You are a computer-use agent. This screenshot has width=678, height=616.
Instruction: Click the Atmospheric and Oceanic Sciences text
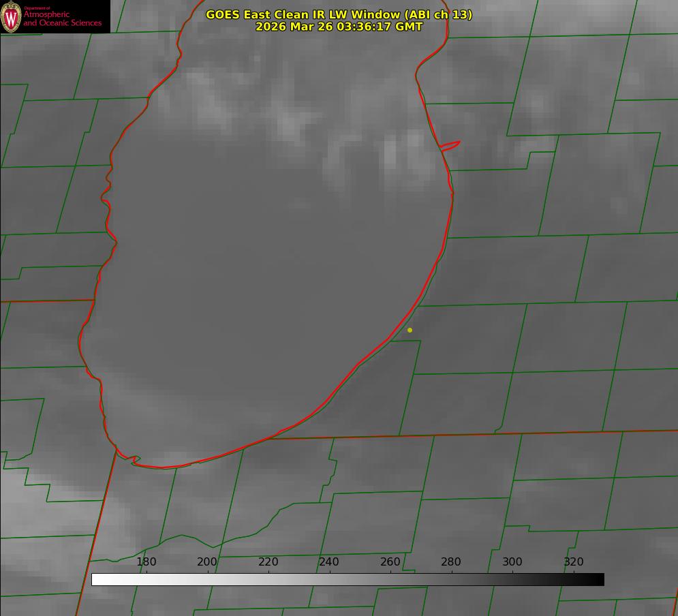pos(62,18)
